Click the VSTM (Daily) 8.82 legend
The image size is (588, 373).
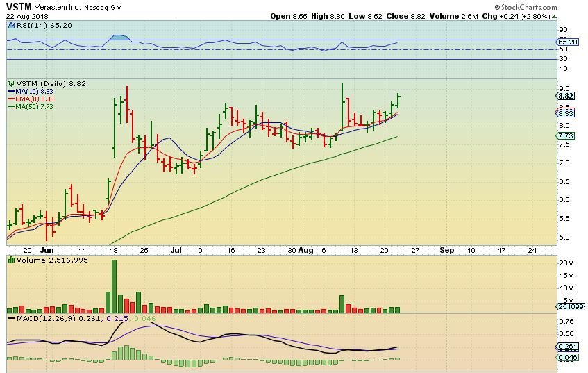pos(51,83)
